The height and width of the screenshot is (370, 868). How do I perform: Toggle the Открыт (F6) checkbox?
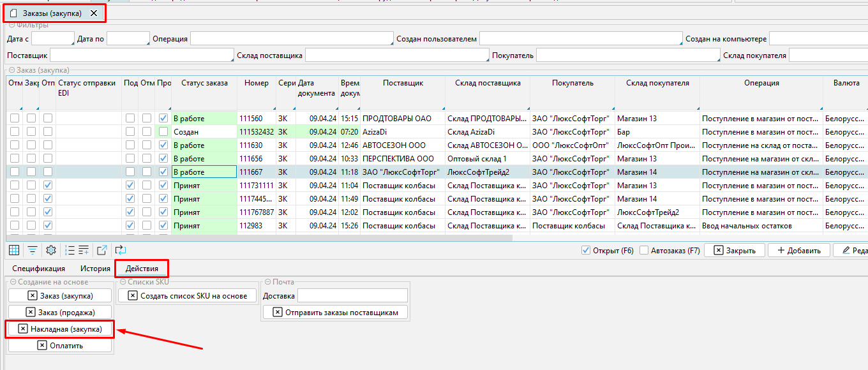point(586,251)
